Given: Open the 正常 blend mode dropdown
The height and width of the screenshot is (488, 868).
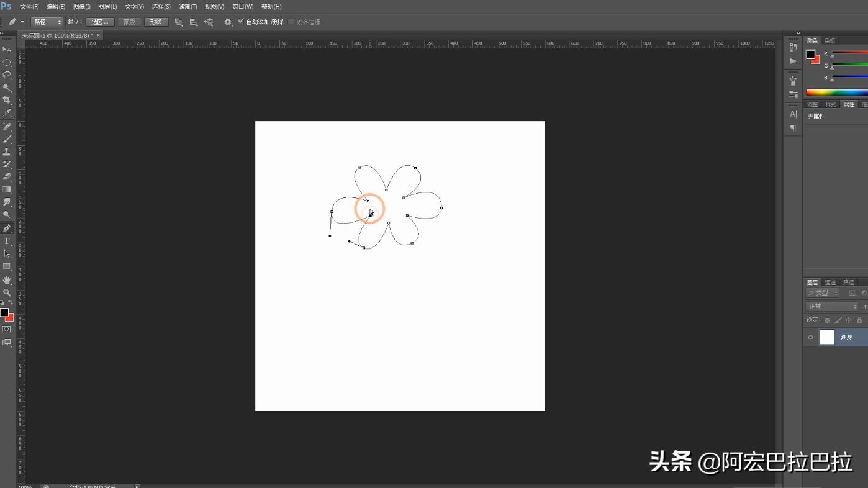Looking at the screenshot, I should coord(831,305).
